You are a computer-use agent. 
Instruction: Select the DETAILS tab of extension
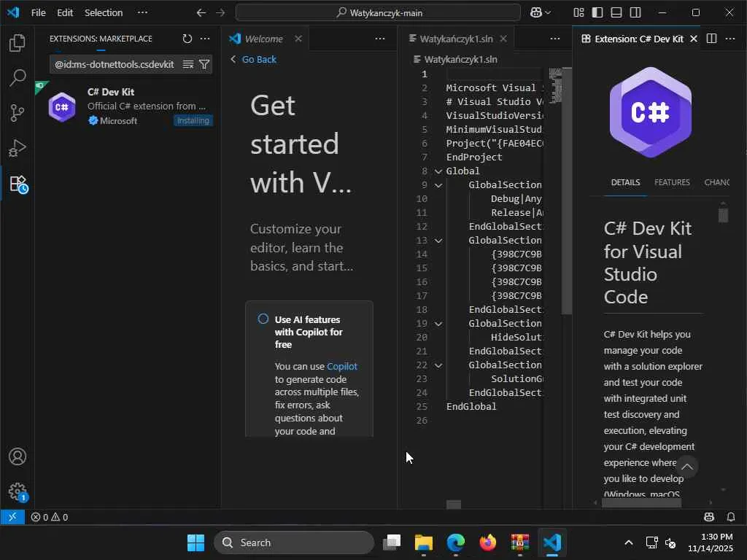[x=625, y=182]
